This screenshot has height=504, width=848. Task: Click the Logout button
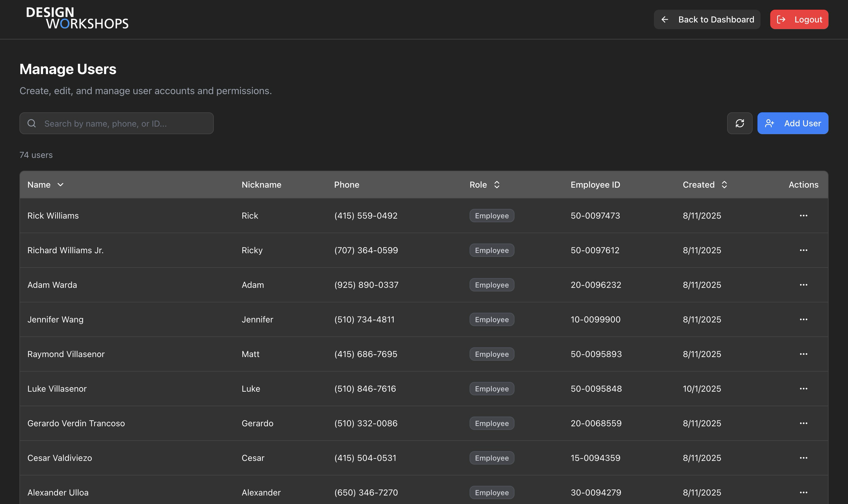[x=799, y=19]
